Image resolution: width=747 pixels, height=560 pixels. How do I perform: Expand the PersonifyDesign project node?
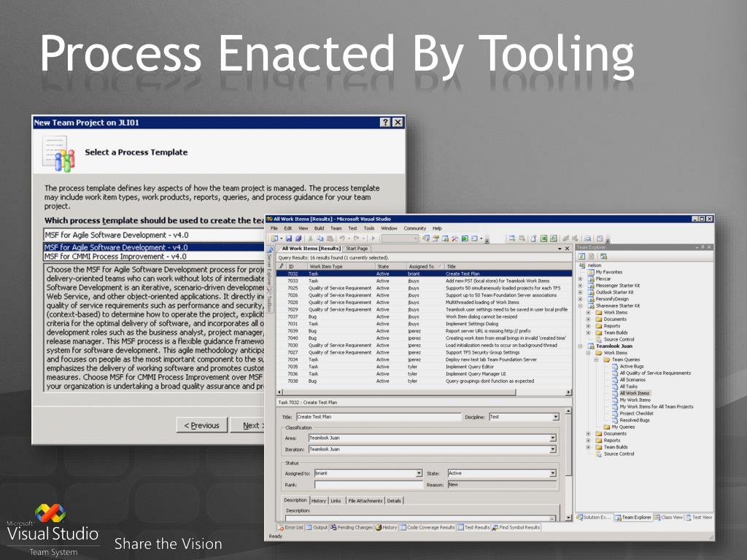coord(580,298)
